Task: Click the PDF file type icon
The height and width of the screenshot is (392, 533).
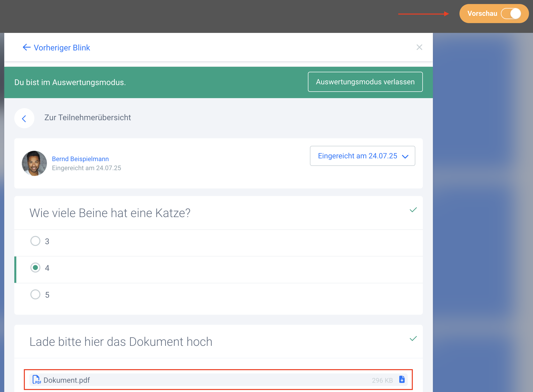Action: pyautogui.click(x=37, y=380)
